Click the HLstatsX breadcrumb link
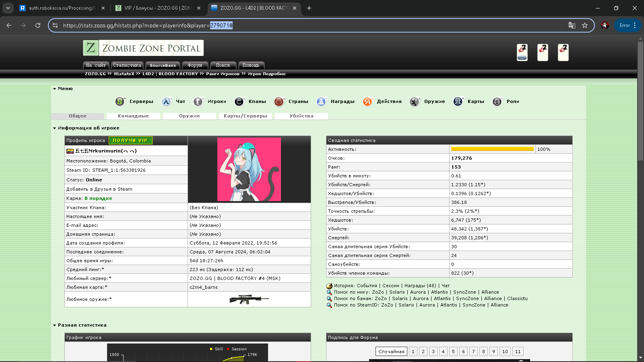This screenshot has width=644, height=362. tap(124, 74)
